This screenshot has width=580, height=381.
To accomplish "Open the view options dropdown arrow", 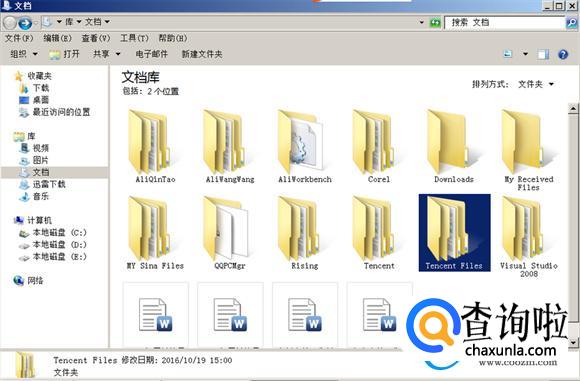I will 525,54.
